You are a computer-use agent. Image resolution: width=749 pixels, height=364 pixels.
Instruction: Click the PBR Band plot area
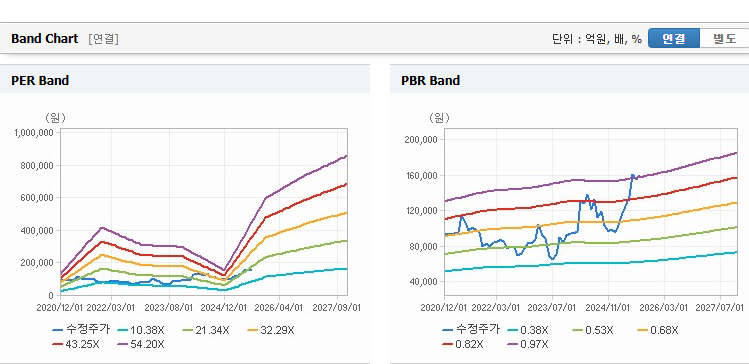pyautogui.click(x=591, y=212)
